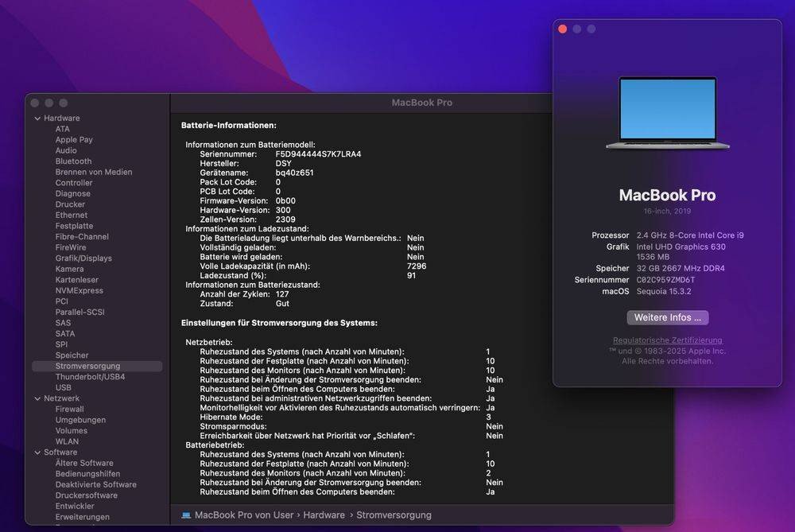Click the Hersteller value DSY
This screenshot has width=795, height=532.
[x=284, y=164]
